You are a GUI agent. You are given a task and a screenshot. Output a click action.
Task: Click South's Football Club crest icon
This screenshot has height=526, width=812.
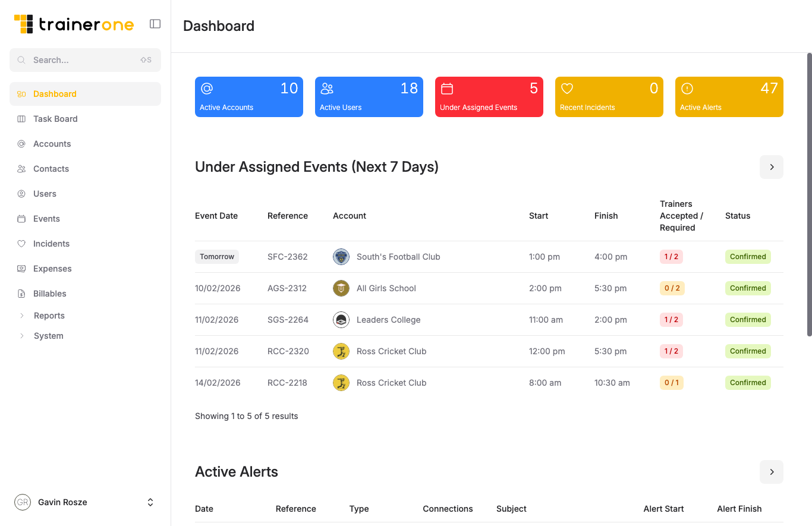[341, 256]
